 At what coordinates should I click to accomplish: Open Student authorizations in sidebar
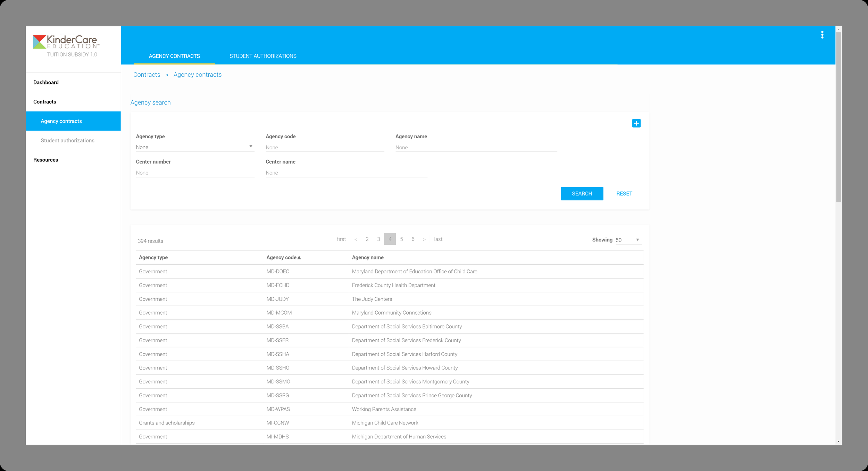[x=67, y=140]
